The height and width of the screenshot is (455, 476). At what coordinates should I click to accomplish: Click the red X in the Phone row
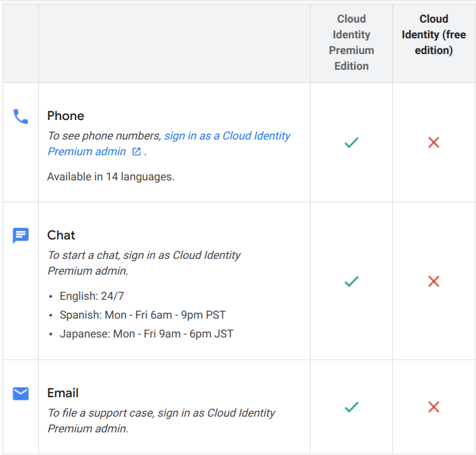(434, 142)
